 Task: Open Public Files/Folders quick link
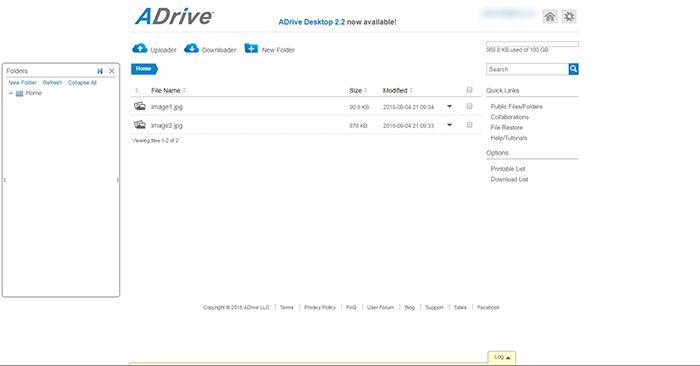click(517, 107)
